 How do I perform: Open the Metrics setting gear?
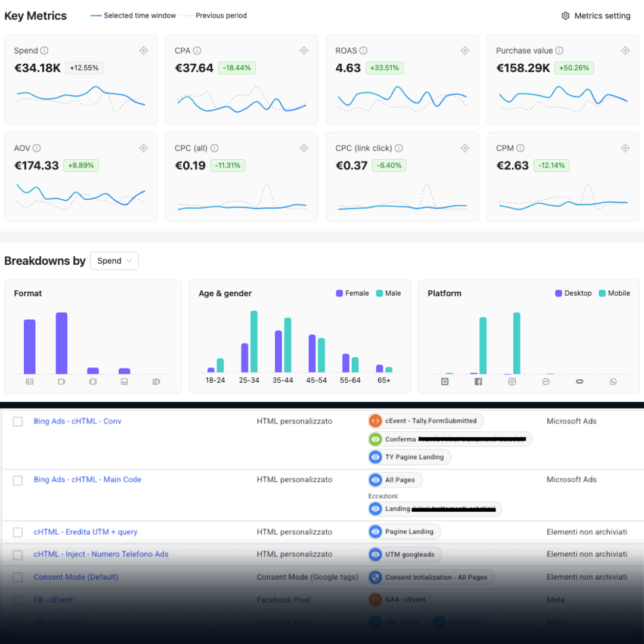(x=565, y=16)
